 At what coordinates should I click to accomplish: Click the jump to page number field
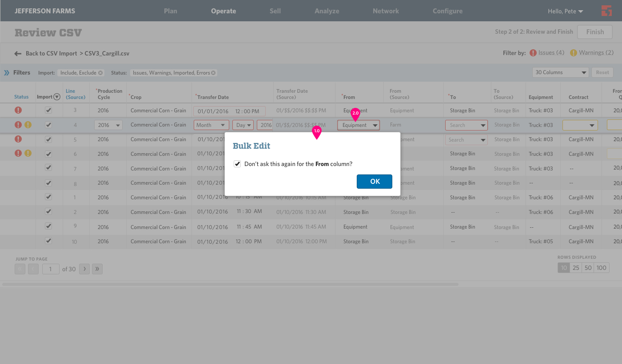coord(51,269)
